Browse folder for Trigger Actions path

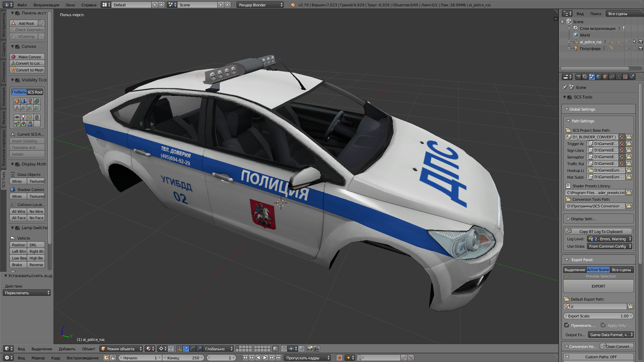(629, 143)
